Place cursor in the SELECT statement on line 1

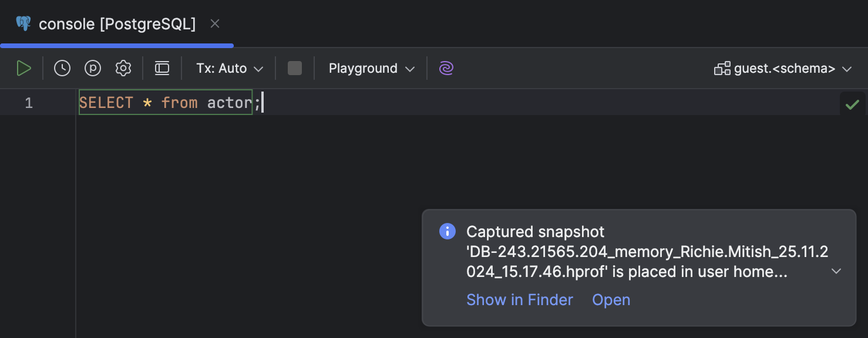click(x=164, y=102)
